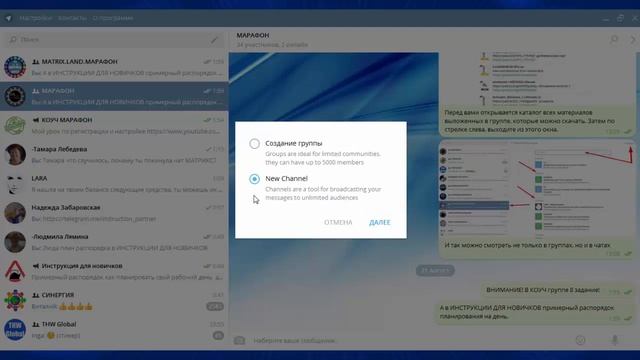Open the О программе menu item
The image size is (640, 360).
(x=113, y=18)
